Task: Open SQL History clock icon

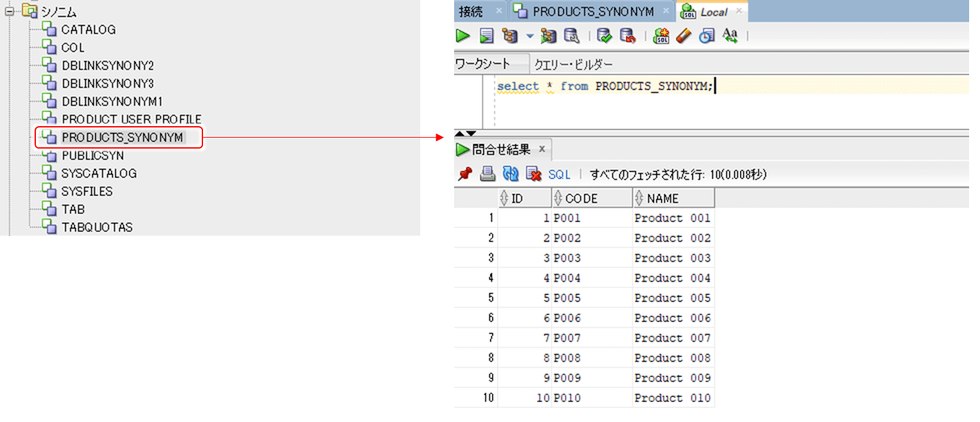Action: coord(706,37)
